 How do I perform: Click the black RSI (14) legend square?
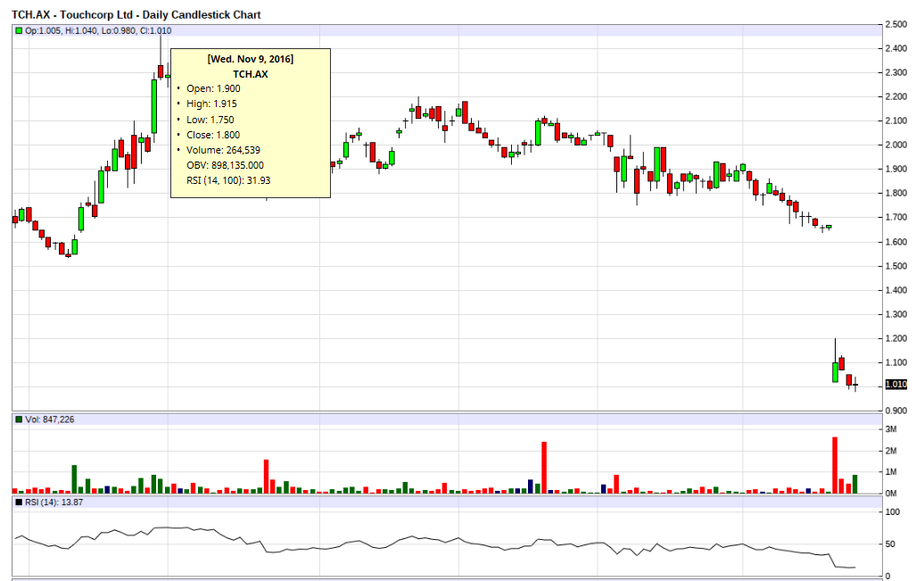(x=19, y=502)
